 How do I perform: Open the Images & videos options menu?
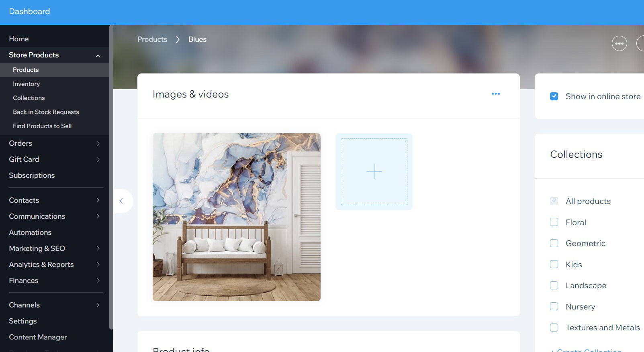pos(496,94)
